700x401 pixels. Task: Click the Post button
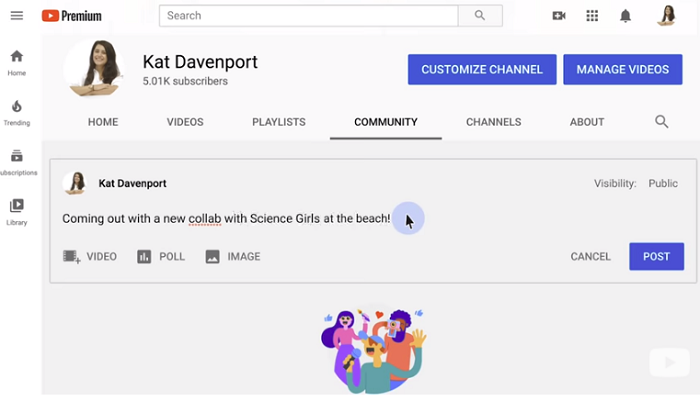(x=656, y=257)
